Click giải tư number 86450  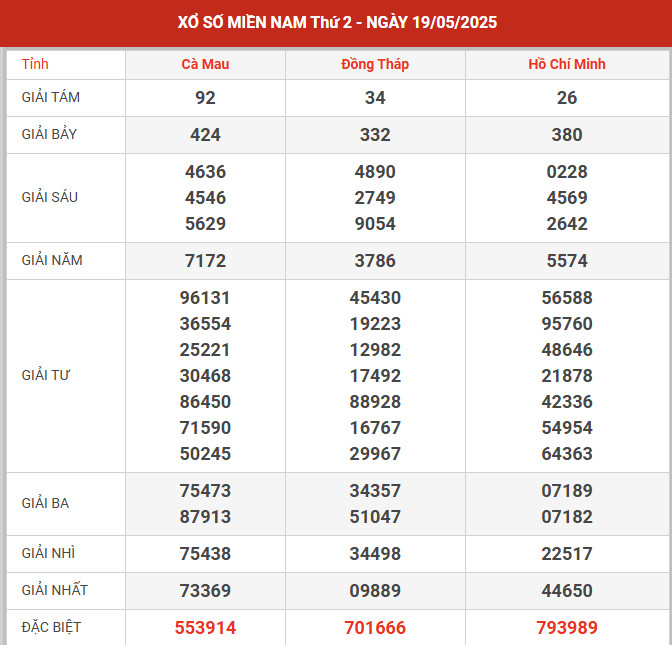pos(205,402)
